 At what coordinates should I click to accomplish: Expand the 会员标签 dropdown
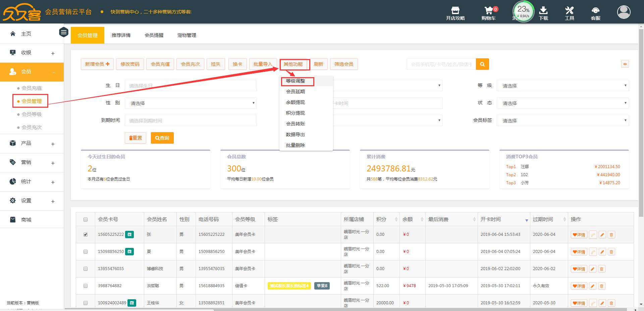[562, 121]
